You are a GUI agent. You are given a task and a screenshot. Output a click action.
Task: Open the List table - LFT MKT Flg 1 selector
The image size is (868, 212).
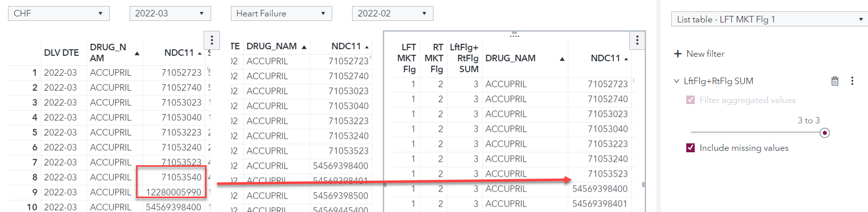click(x=769, y=19)
